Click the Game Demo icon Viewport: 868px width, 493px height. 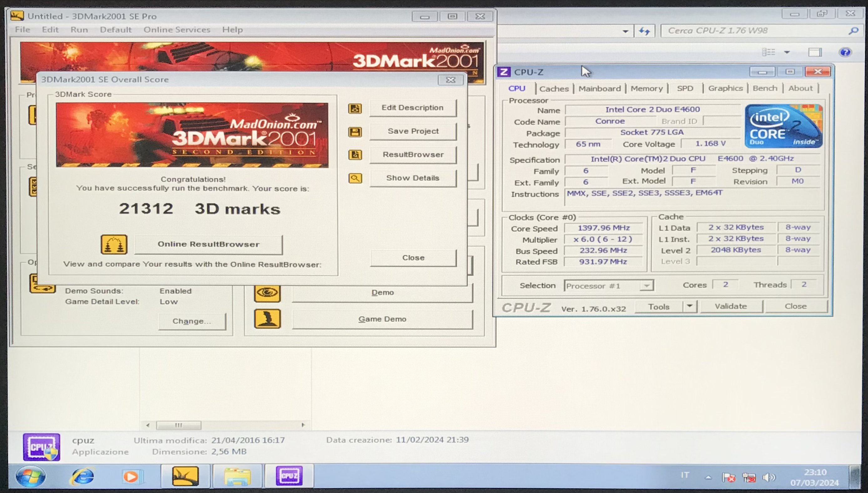pos(267,319)
